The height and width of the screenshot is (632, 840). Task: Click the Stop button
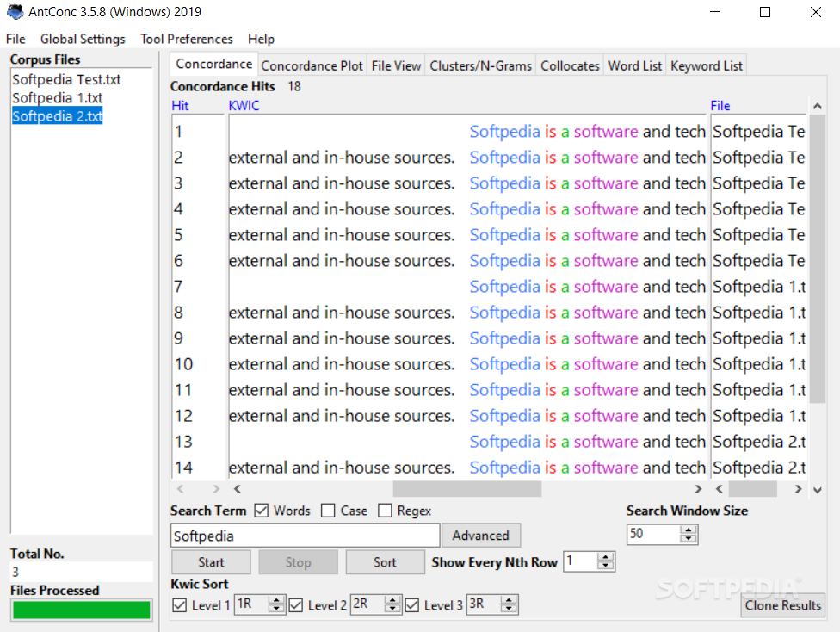coord(298,562)
